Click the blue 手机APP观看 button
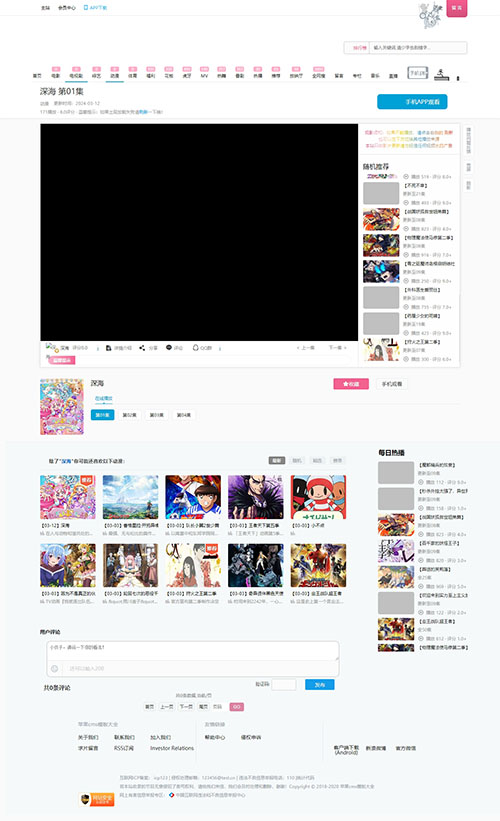Image resolution: width=500 pixels, height=821 pixels. [412, 102]
